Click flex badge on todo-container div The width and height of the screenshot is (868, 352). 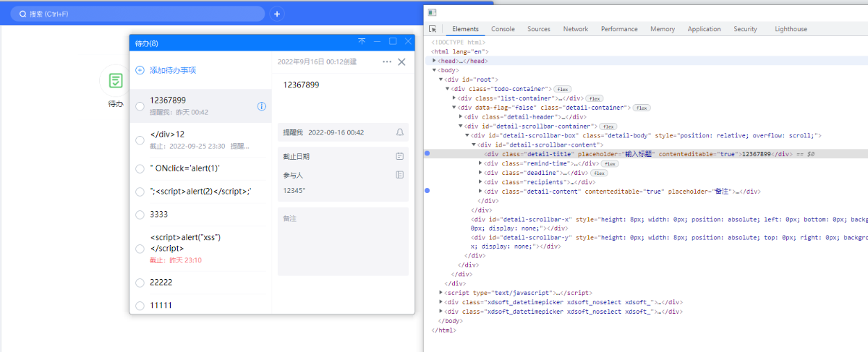(x=563, y=89)
